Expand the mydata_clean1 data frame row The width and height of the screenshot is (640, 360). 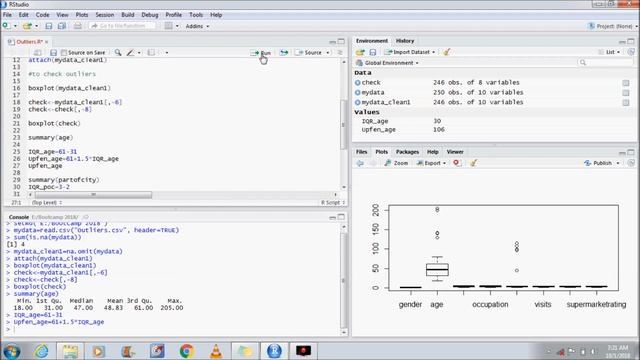coord(358,102)
